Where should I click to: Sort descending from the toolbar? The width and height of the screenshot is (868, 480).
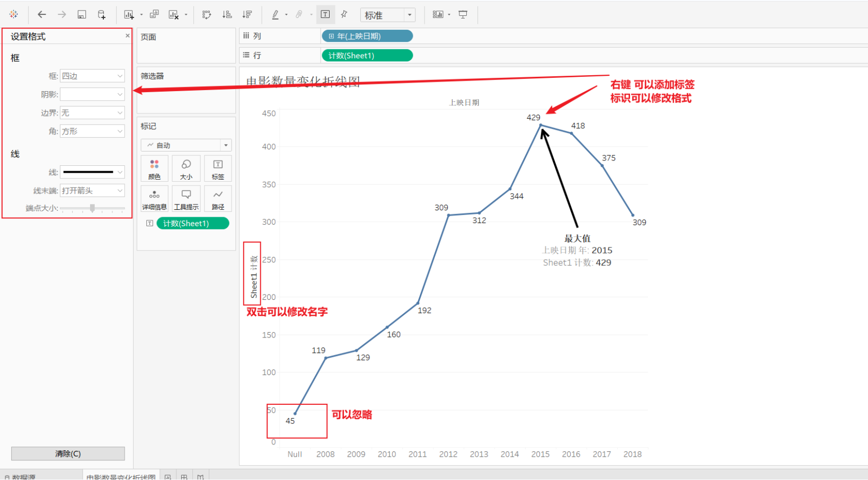click(247, 14)
